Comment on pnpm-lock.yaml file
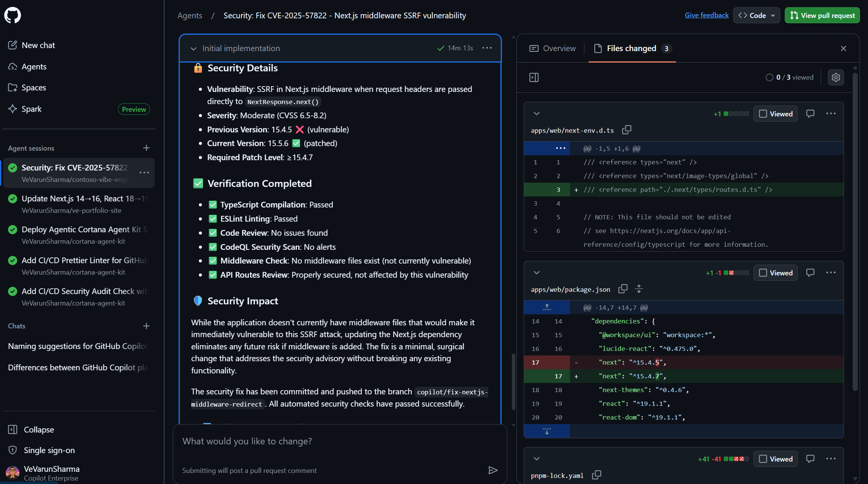Screen dimensions: 868x484 (x=810, y=459)
